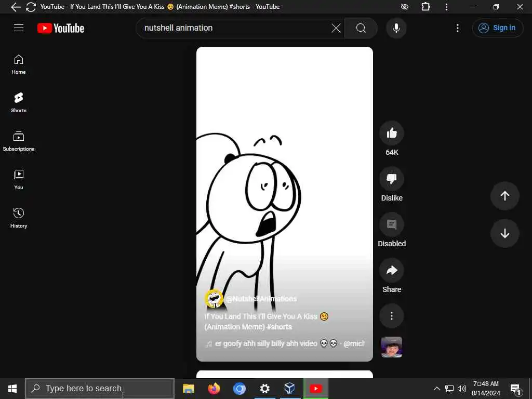
Task: Clear the search box text
Action: tap(336, 28)
